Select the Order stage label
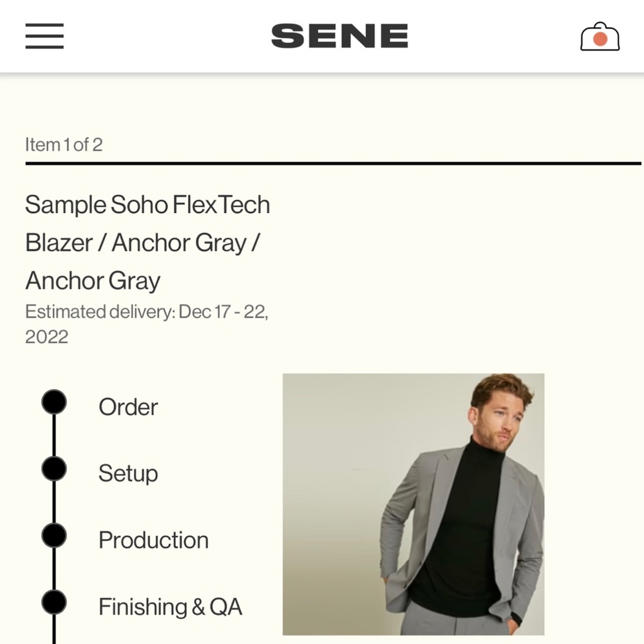This screenshot has height=644, width=644. tap(128, 406)
